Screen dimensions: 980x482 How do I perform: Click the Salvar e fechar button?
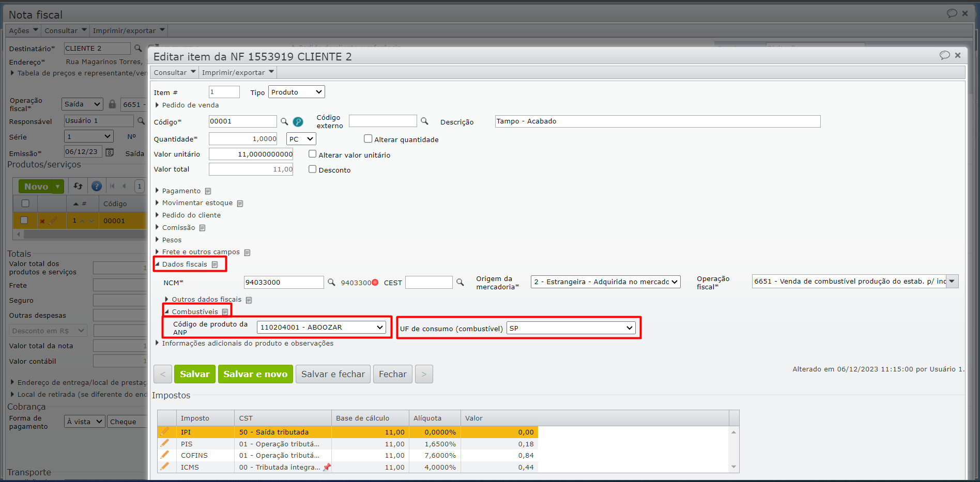333,374
